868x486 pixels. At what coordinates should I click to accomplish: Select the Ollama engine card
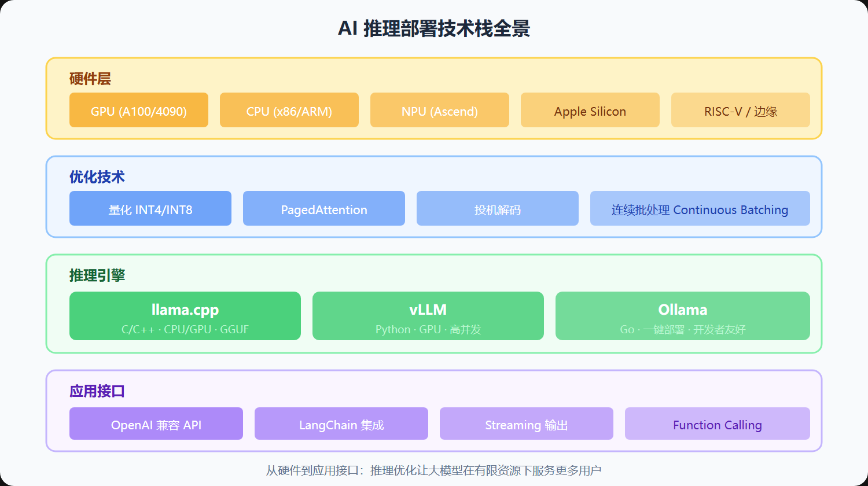click(683, 316)
